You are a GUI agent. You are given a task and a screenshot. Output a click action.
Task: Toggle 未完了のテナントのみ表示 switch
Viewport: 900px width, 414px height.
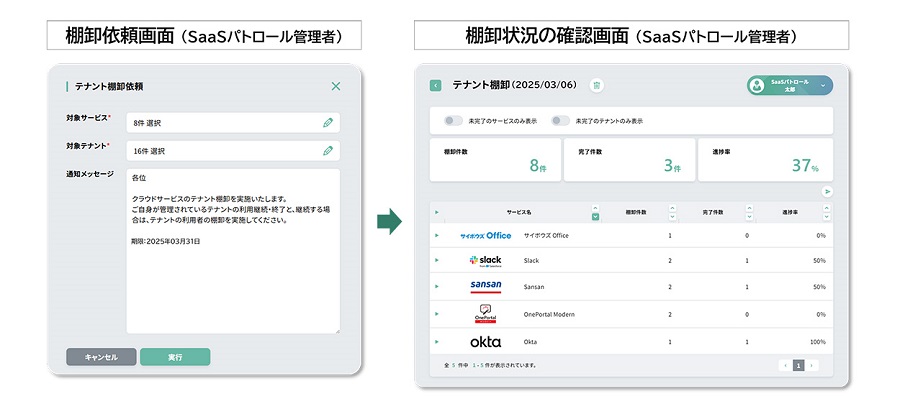pos(560,121)
